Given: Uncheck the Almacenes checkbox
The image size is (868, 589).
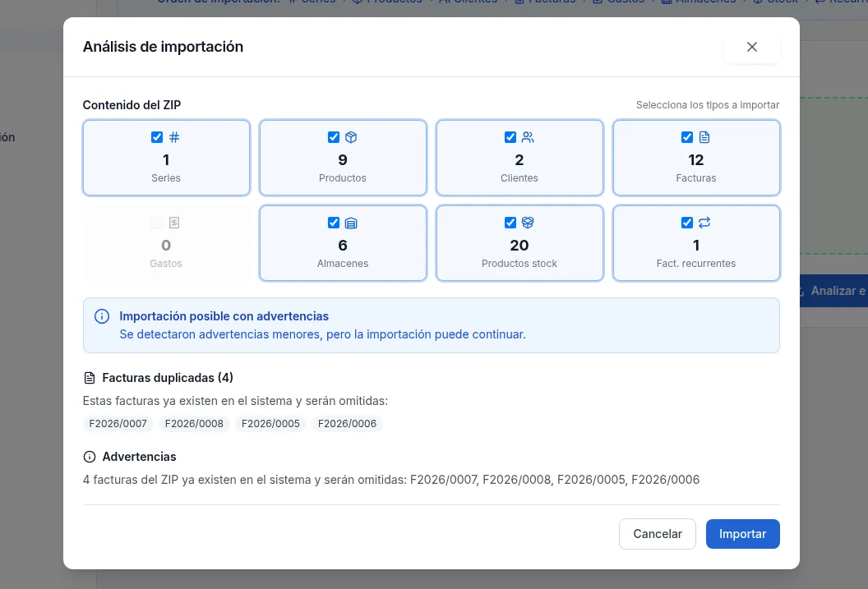Looking at the screenshot, I should (x=334, y=223).
